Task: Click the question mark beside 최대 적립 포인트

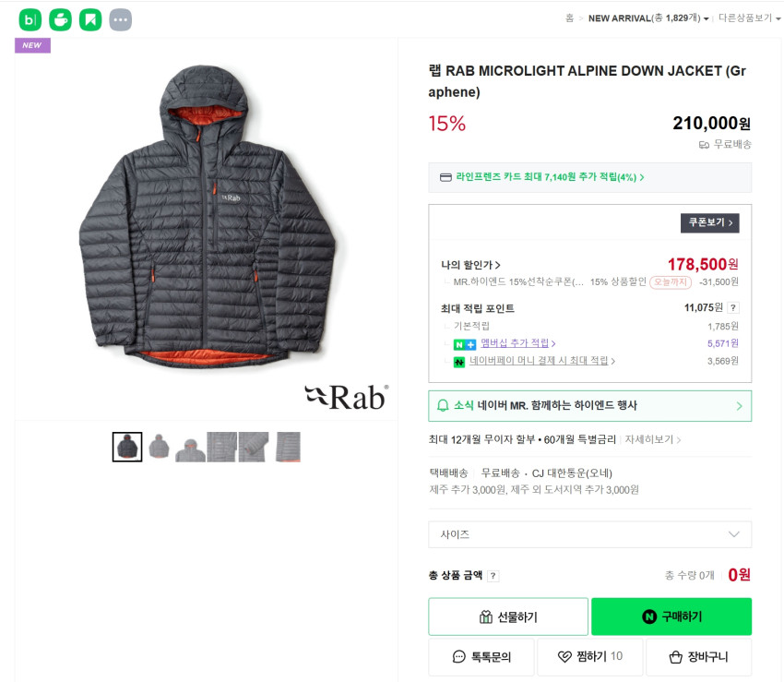Action: pyautogui.click(x=733, y=308)
